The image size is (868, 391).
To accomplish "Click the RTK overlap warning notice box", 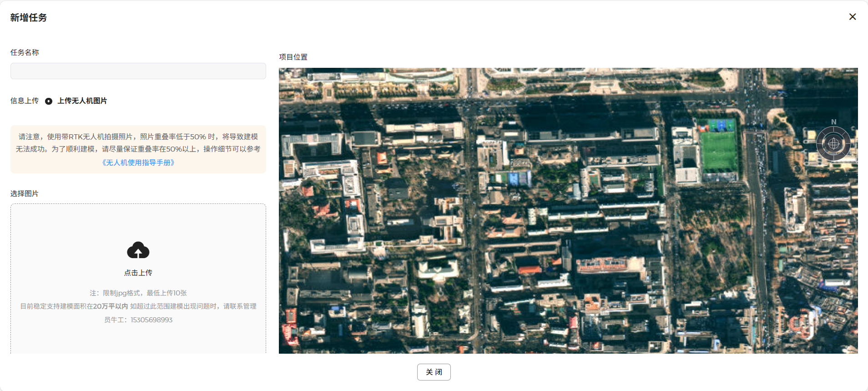I will point(138,143).
